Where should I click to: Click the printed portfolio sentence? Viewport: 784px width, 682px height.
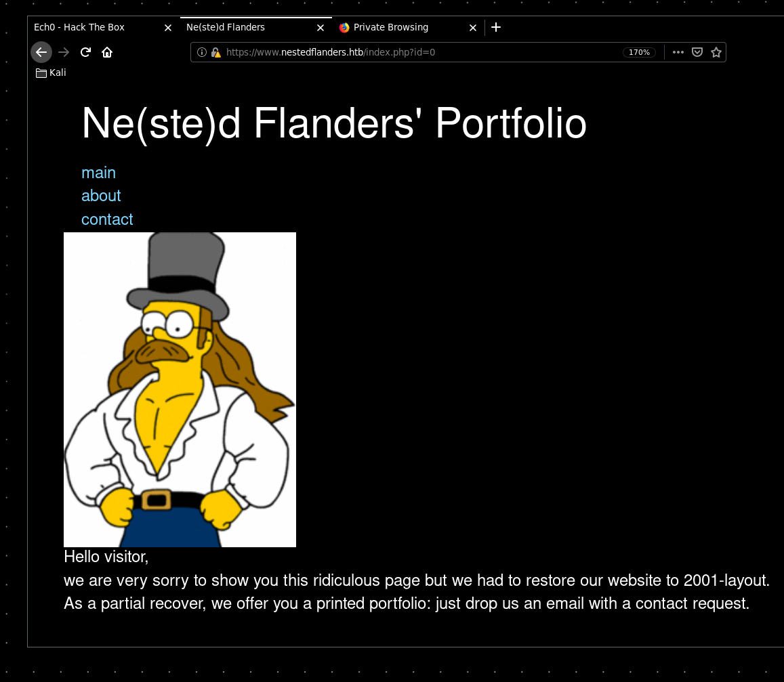coord(407,603)
